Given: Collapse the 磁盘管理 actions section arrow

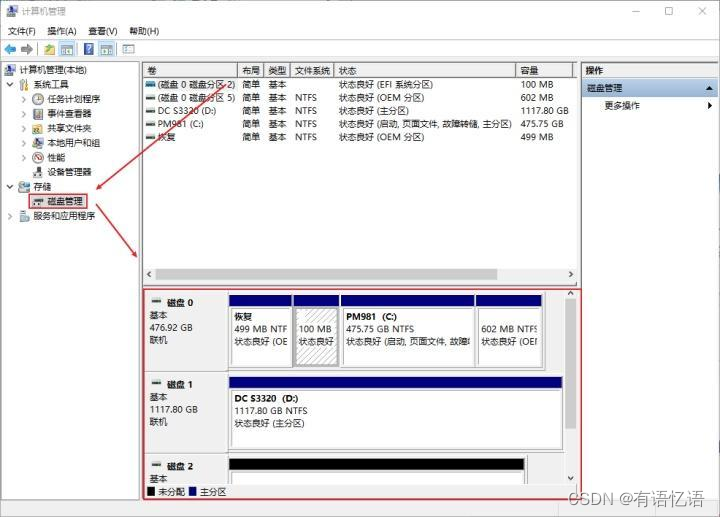Looking at the screenshot, I should (x=709, y=88).
